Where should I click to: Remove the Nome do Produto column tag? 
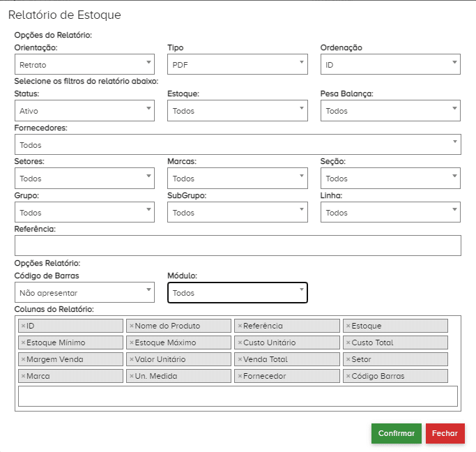[132, 326]
